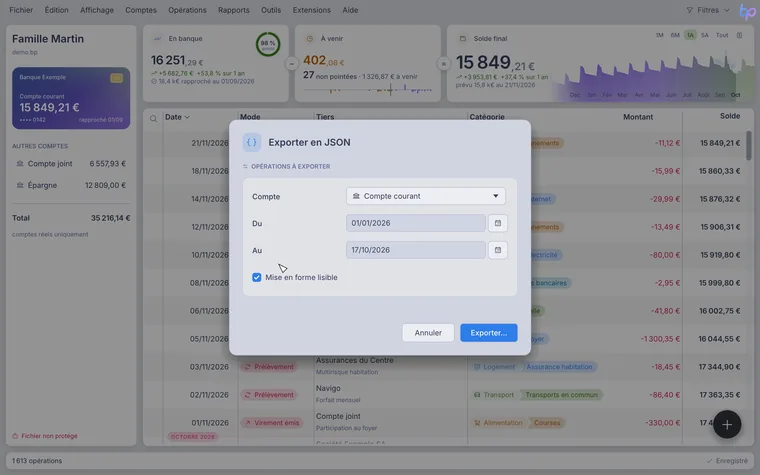Click the Annuler button
The image size is (760, 475).
point(428,333)
